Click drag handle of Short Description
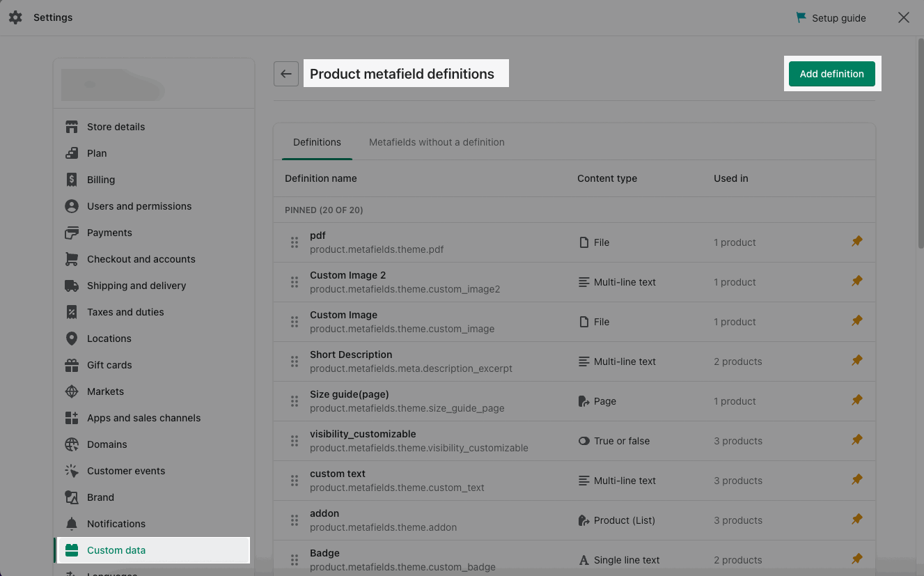The image size is (924, 576). tap(295, 361)
